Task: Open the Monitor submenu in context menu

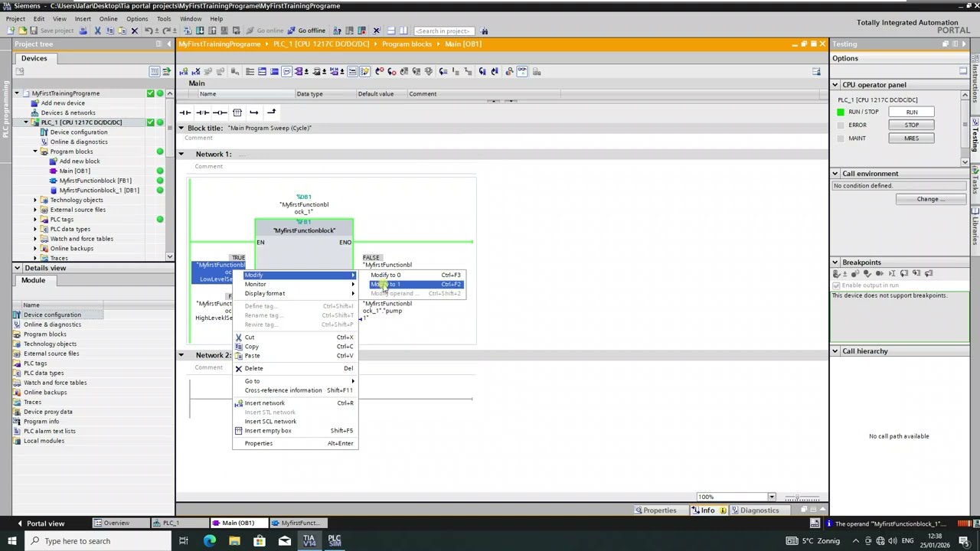Action: pos(295,285)
